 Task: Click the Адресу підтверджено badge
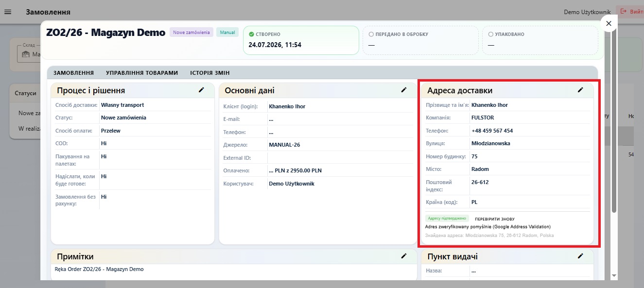click(447, 219)
